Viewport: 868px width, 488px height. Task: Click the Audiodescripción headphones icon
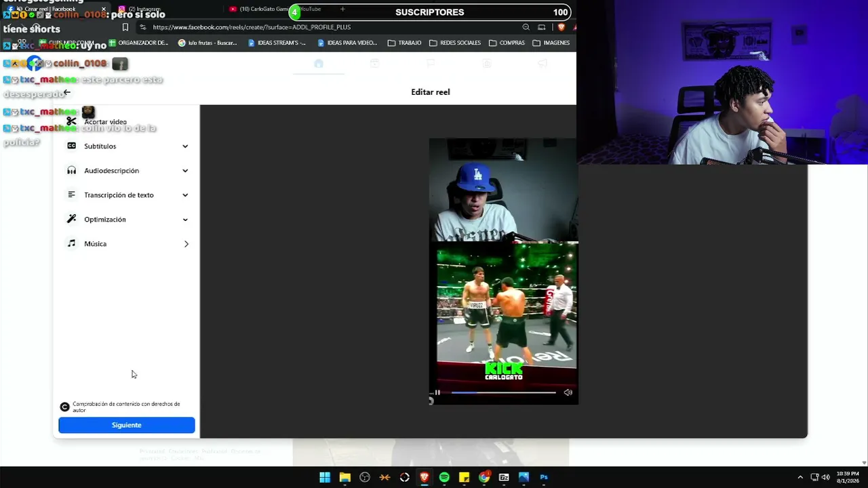[71, 170]
